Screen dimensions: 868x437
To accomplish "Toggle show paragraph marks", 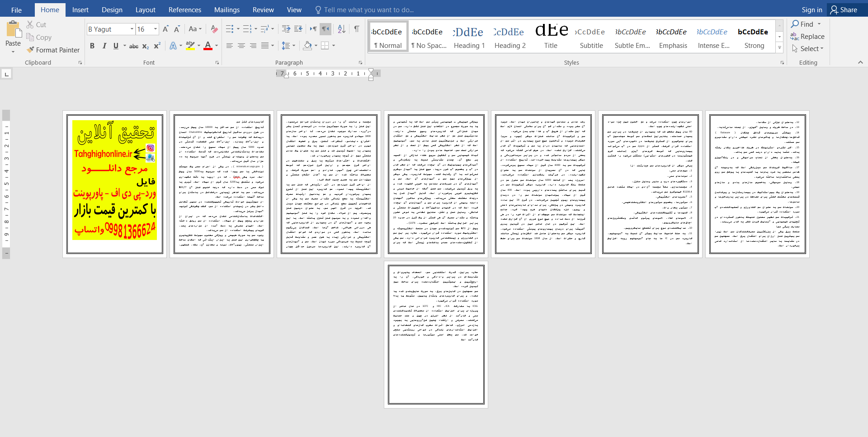I will tap(357, 29).
